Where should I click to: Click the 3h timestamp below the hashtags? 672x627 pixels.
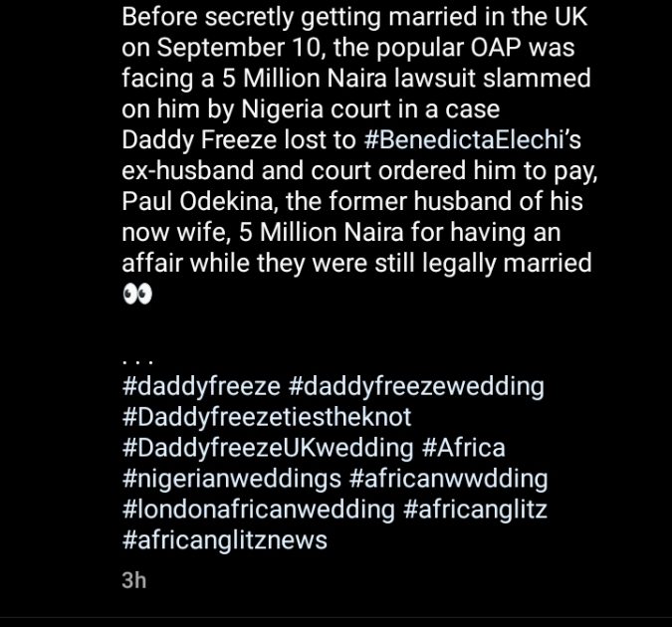134,580
